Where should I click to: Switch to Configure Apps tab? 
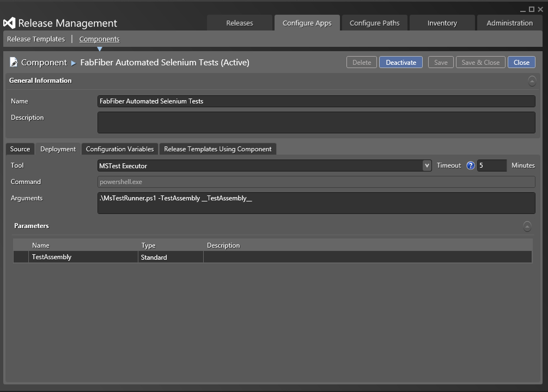[x=307, y=23]
